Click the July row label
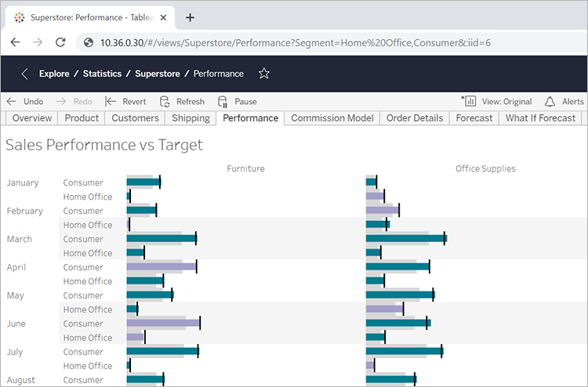588x387 pixels. pos(15,352)
